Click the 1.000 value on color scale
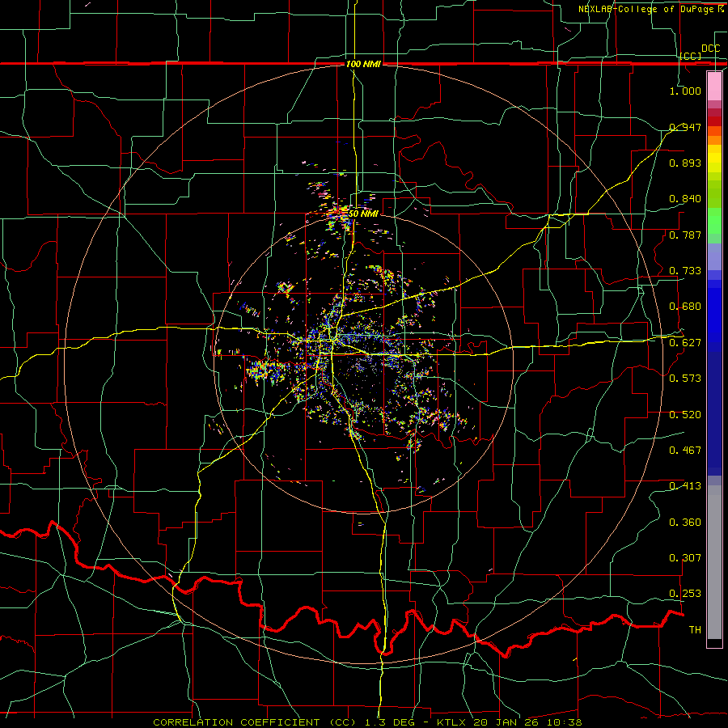 pyautogui.click(x=685, y=91)
